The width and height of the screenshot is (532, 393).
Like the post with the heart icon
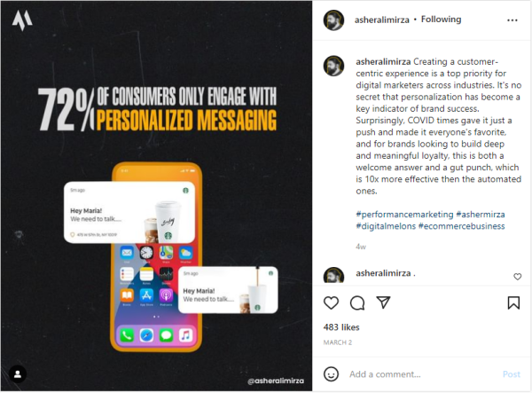coord(331,303)
